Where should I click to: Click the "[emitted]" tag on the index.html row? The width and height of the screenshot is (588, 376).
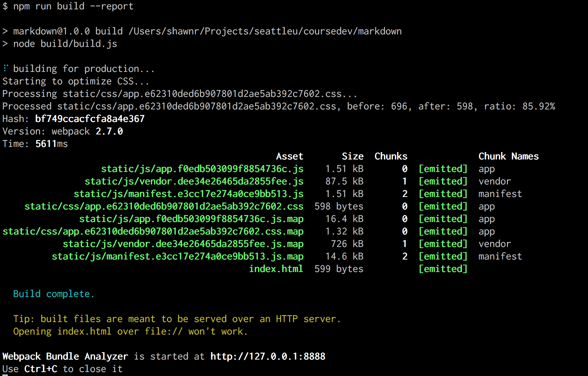(x=443, y=269)
